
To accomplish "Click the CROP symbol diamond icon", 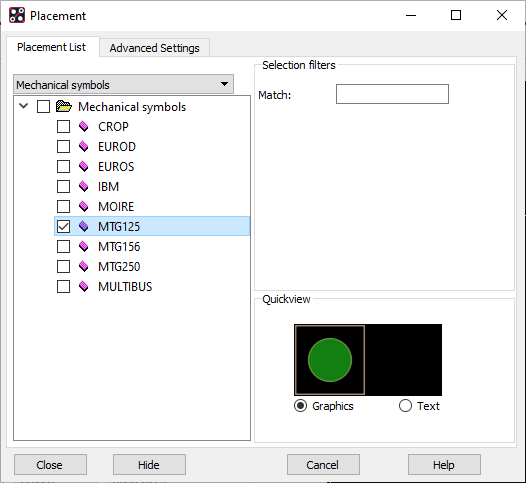I will pyautogui.click(x=84, y=127).
